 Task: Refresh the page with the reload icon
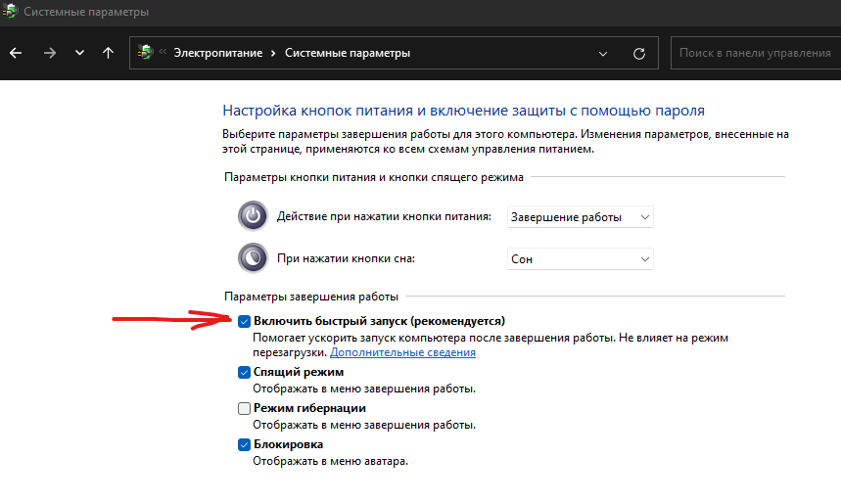[638, 54]
